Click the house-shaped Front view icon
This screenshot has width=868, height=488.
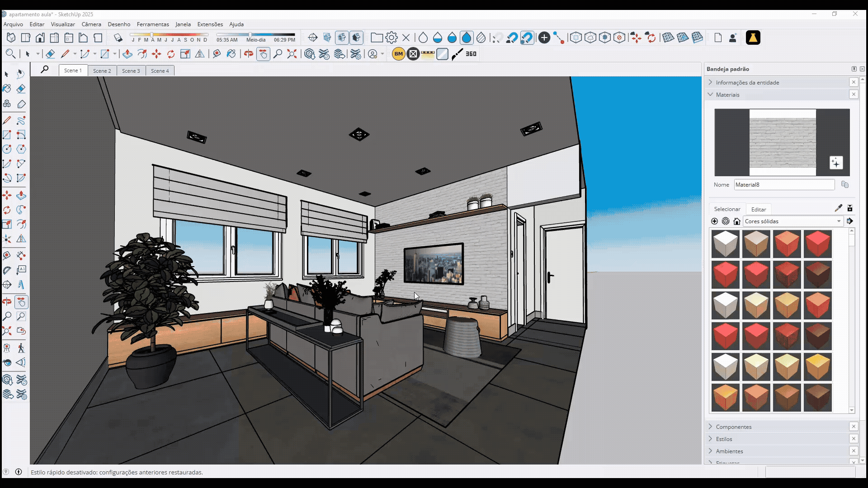point(40,38)
